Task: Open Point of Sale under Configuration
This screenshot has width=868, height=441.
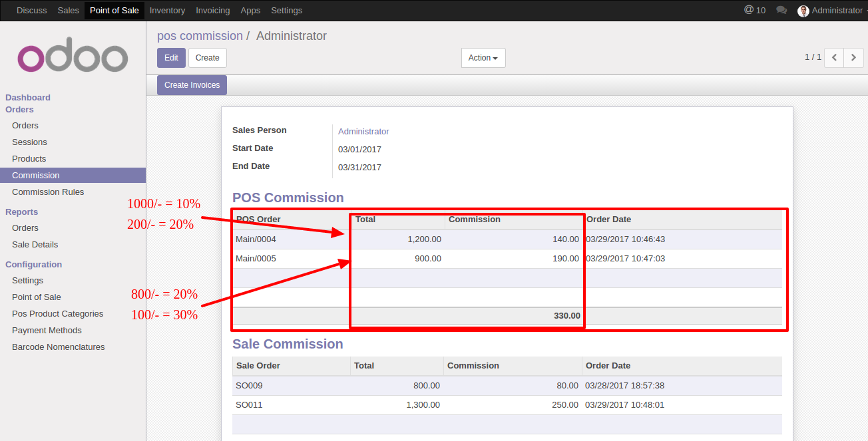Action: click(37, 297)
